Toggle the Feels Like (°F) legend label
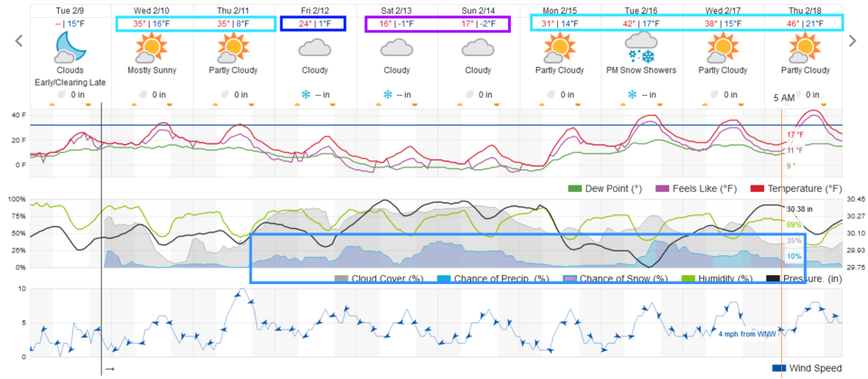 click(704, 189)
